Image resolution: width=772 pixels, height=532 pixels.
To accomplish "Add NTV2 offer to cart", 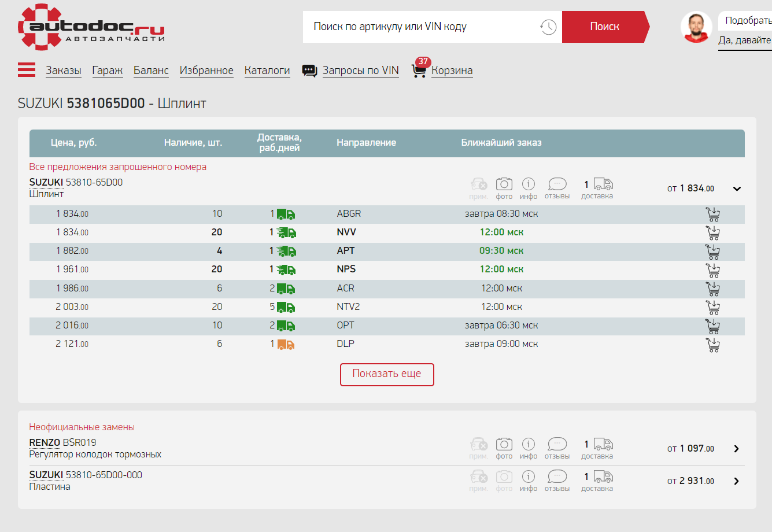I will [x=713, y=308].
